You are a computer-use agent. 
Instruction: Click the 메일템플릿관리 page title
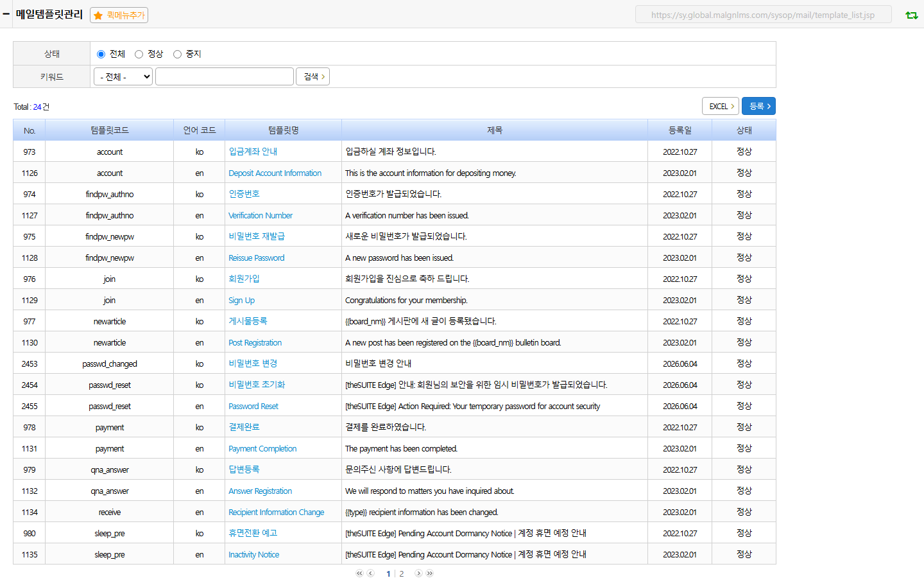pyautogui.click(x=49, y=14)
